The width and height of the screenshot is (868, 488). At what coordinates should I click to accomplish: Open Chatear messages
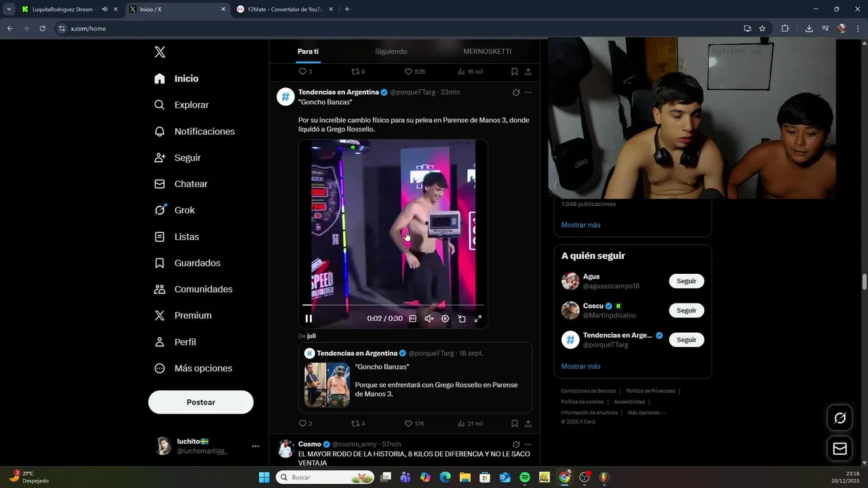(x=180, y=184)
